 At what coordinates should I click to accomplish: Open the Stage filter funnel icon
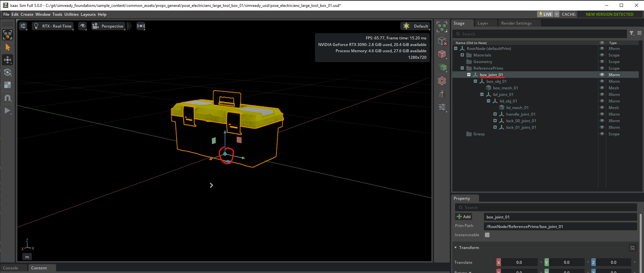pyautogui.click(x=632, y=33)
